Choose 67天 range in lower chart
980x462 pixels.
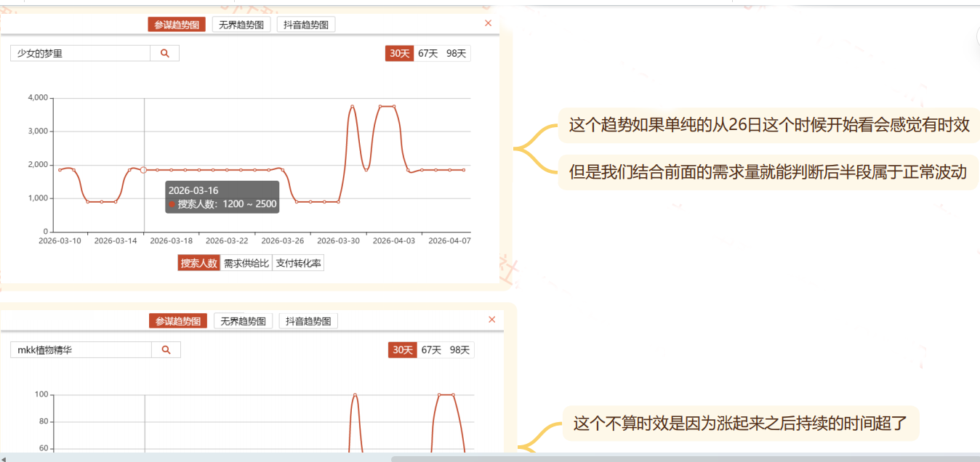click(x=431, y=350)
